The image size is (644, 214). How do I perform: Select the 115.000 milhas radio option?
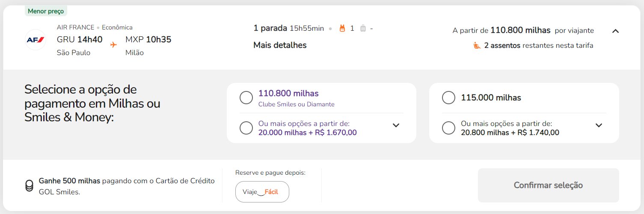(x=448, y=98)
